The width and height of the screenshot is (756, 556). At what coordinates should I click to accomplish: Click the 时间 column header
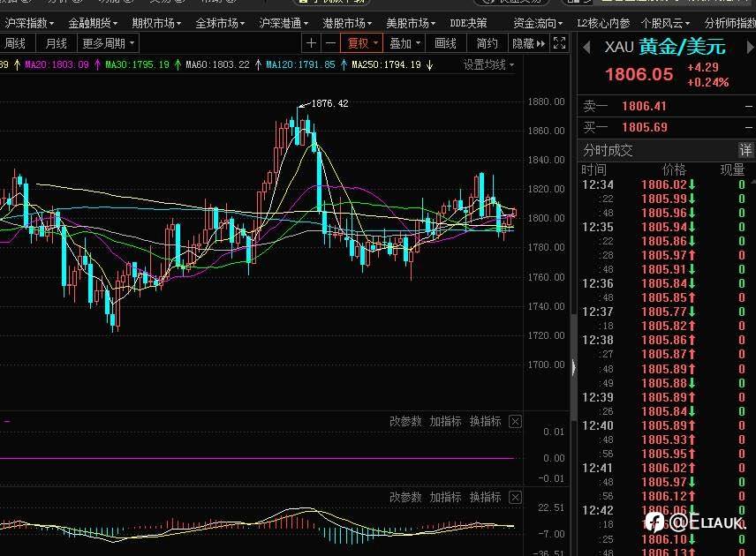point(594,169)
